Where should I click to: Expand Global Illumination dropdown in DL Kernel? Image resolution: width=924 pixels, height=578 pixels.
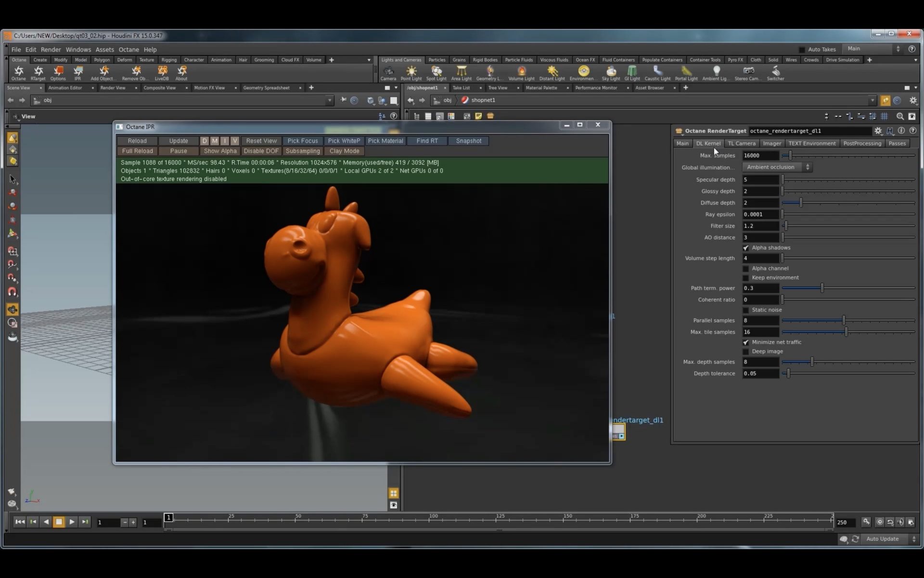coord(808,167)
